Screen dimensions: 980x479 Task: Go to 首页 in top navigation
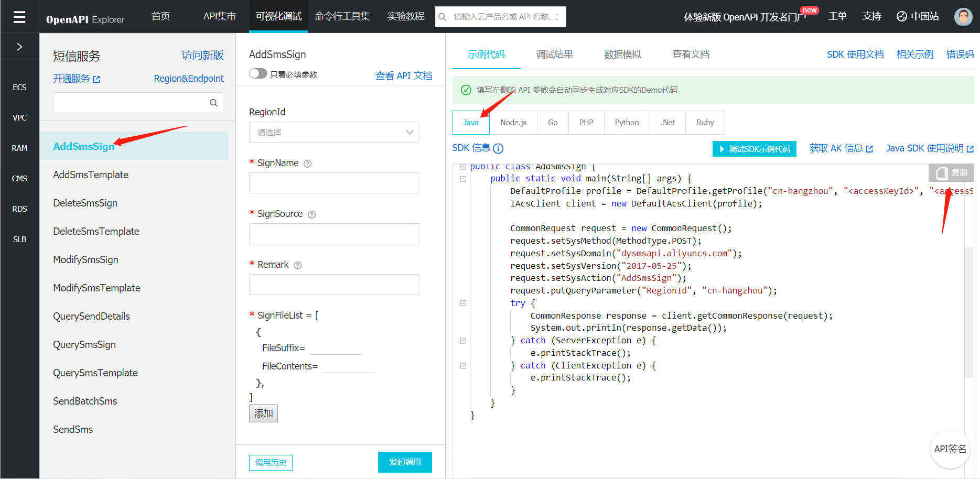[x=161, y=16]
